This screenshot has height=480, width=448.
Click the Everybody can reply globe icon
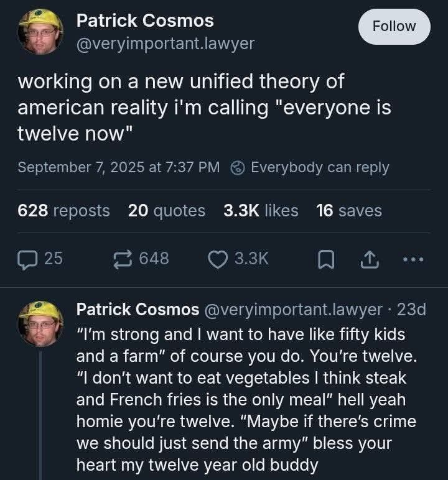pos(238,168)
